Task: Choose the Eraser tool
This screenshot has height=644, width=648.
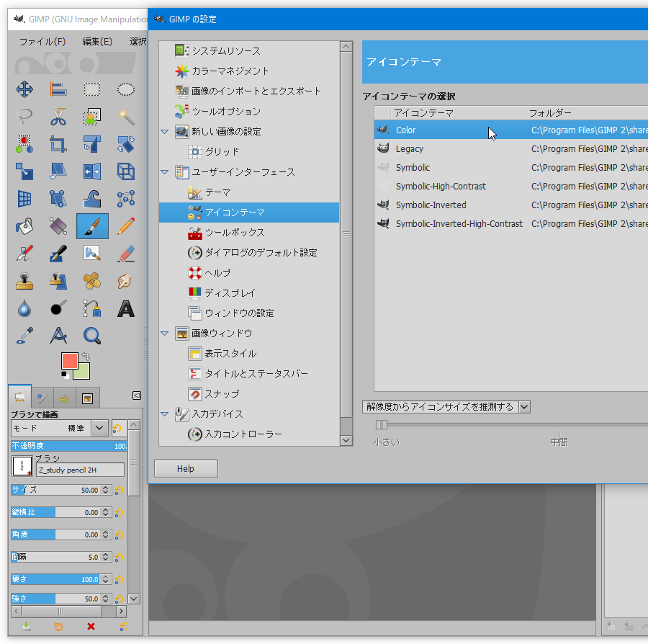Action: click(125, 254)
